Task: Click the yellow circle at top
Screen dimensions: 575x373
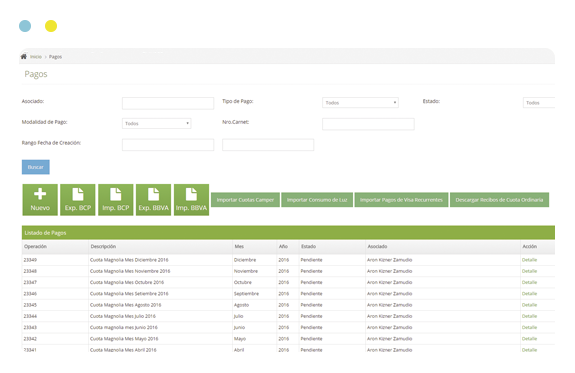Action: pos(51,26)
